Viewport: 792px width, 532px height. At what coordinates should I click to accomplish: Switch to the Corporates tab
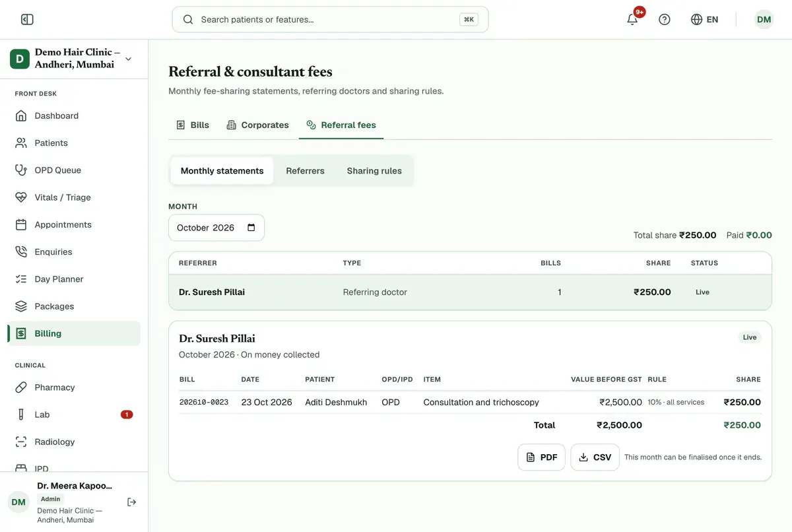[257, 125]
